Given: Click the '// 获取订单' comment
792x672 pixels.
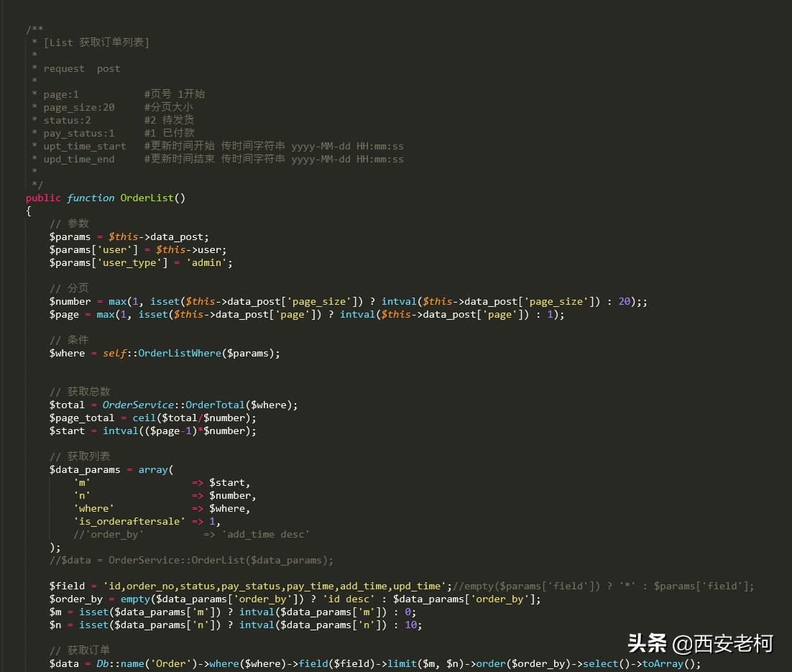Looking at the screenshot, I should coord(80,650).
